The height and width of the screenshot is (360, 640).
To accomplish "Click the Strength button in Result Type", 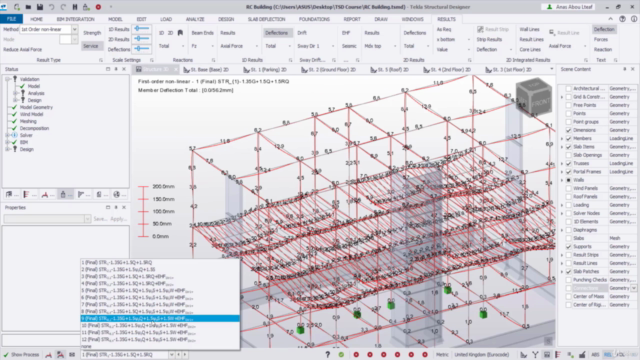I will click(92, 33).
